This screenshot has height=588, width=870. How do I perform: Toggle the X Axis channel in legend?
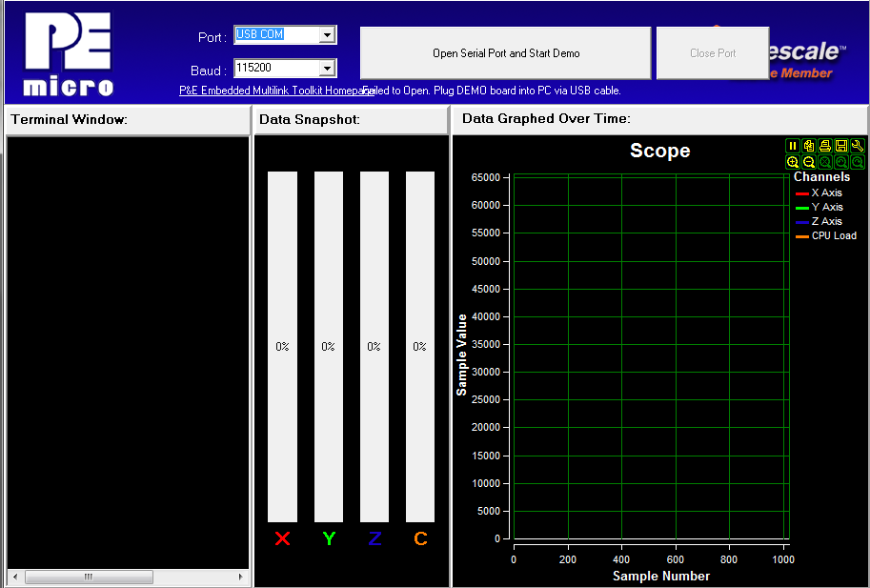point(826,193)
